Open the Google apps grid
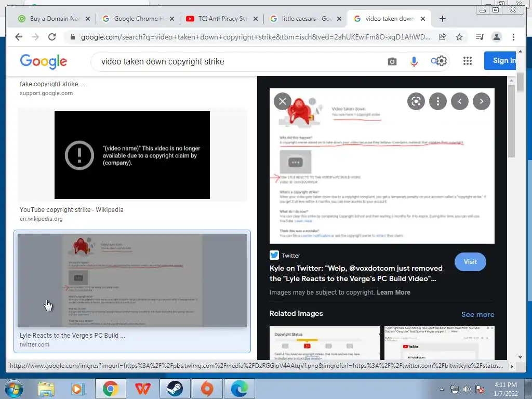Screen dimensions: 532x399 [x=468, y=61]
